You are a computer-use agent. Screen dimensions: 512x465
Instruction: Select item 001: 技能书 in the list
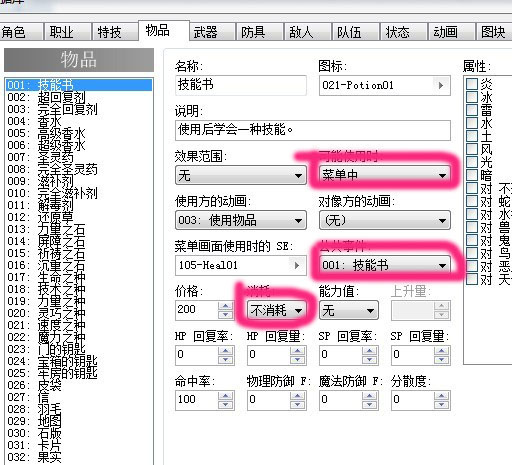[x=79, y=85]
